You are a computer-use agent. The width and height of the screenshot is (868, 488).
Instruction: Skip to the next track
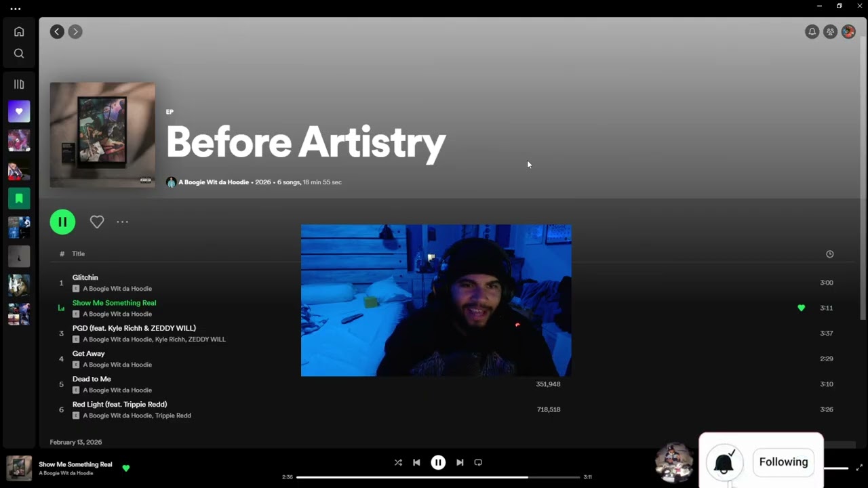click(x=460, y=462)
